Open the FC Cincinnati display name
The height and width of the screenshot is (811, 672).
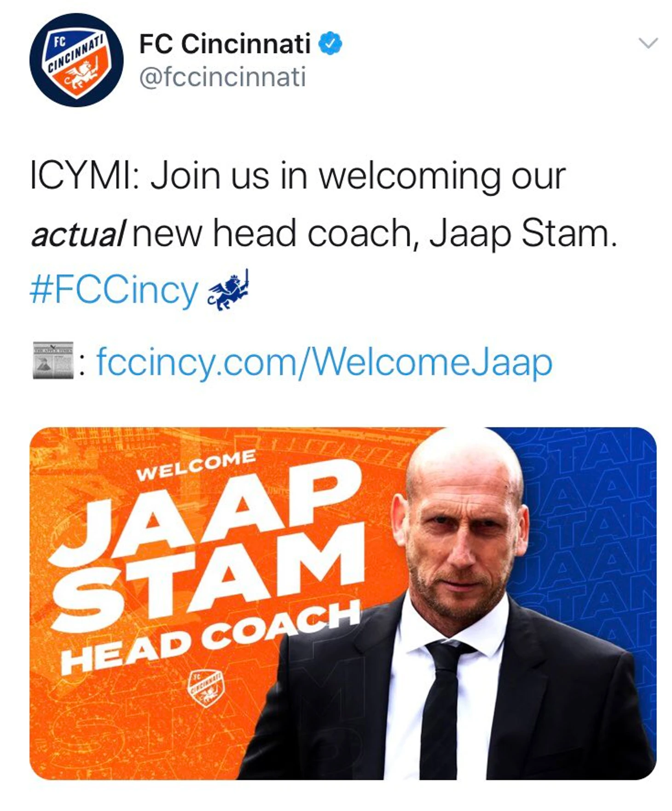point(225,44)
